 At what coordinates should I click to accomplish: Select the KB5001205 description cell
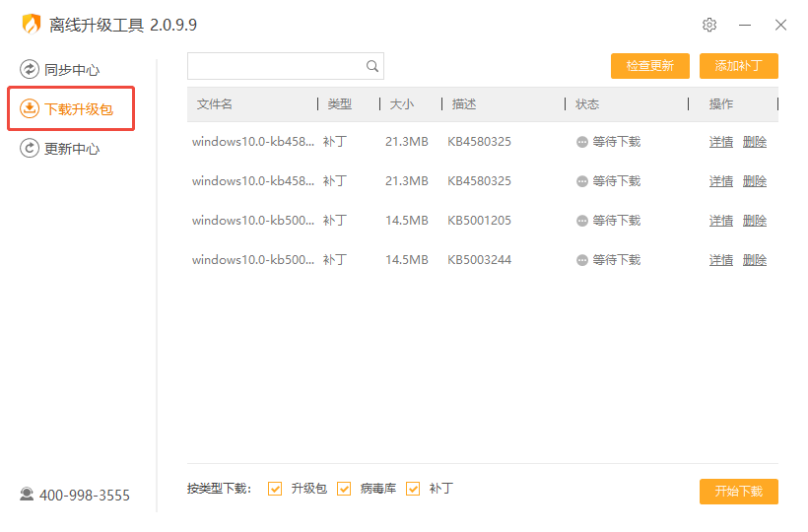point(479,221)
